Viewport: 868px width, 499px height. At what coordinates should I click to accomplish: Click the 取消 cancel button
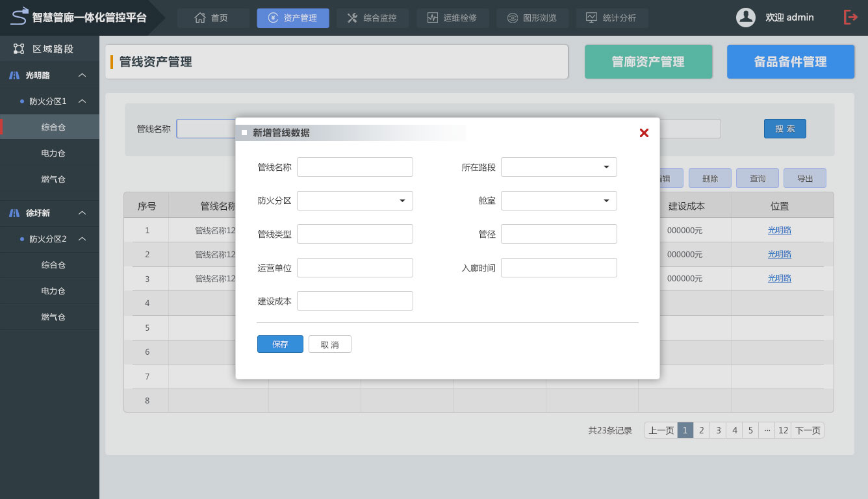pyautogui.click(x=329, y=344)
